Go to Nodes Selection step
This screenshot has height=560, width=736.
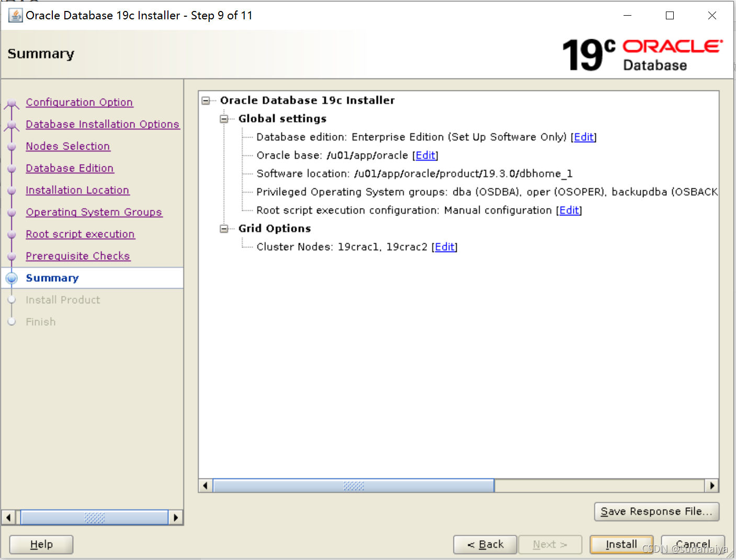[68, 146]
